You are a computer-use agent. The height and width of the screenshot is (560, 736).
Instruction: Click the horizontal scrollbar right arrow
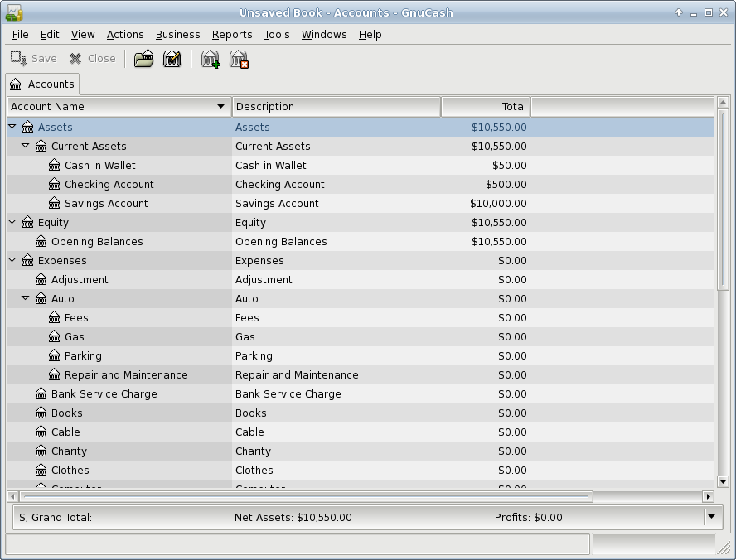pos(709,496)
